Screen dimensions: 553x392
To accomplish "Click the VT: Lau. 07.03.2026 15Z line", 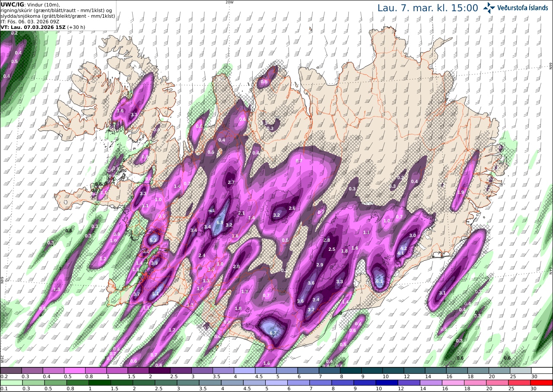I will (x=43, y=27).
